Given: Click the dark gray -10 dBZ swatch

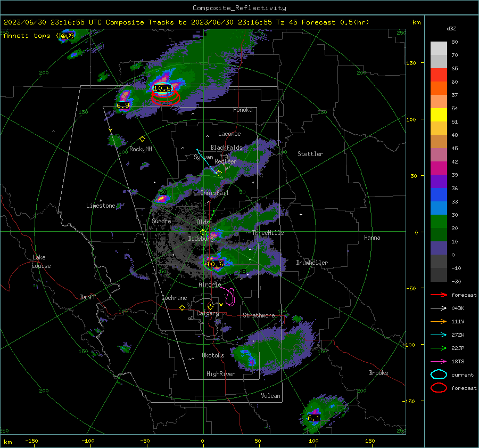Looking at the screenshot, I should click(439, 275).
